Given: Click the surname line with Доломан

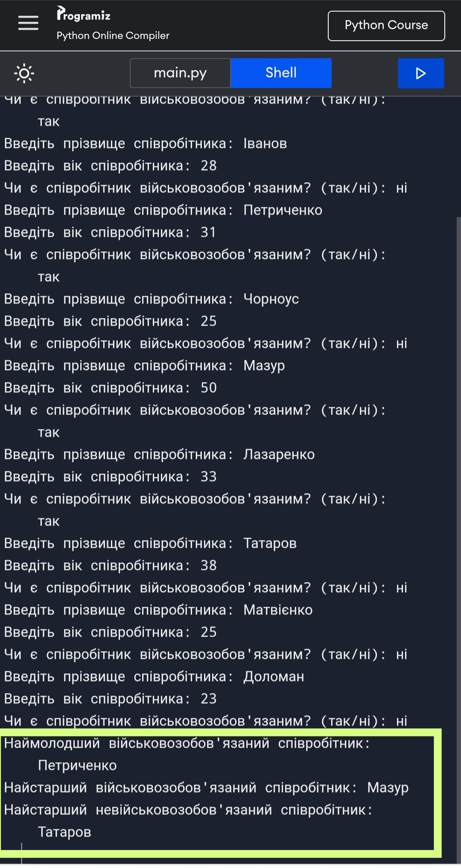Looking at the screenshot, I should (x=154, y=677).
